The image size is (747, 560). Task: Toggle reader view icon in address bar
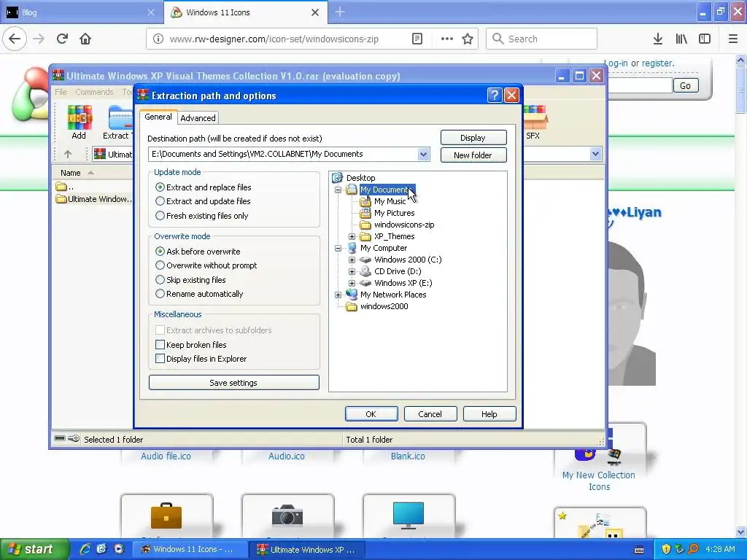pos(417,39)
